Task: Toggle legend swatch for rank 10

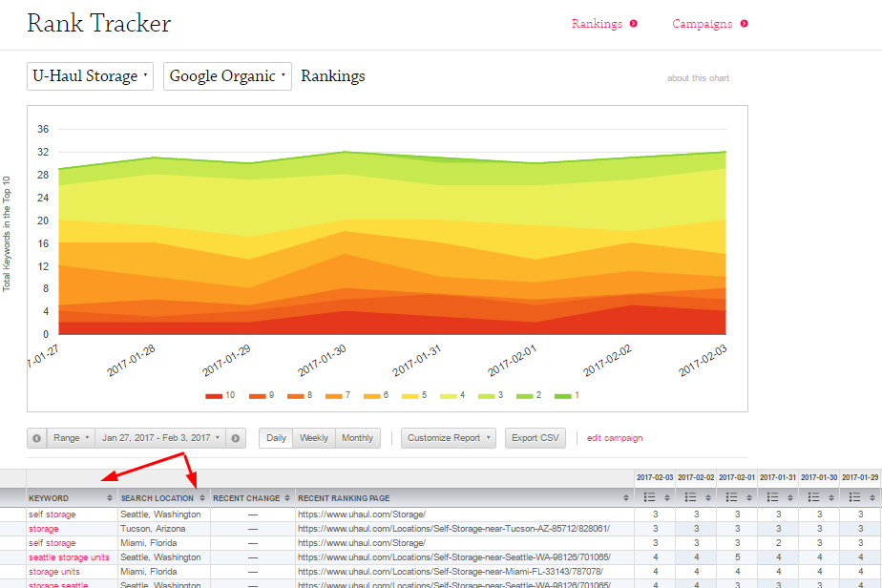Action: click(214, 396)
